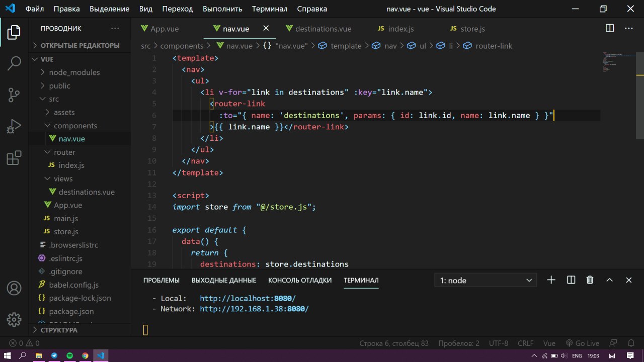Open Manage settings gear icon
Screen dimensions: 644x362
(14, 319)
